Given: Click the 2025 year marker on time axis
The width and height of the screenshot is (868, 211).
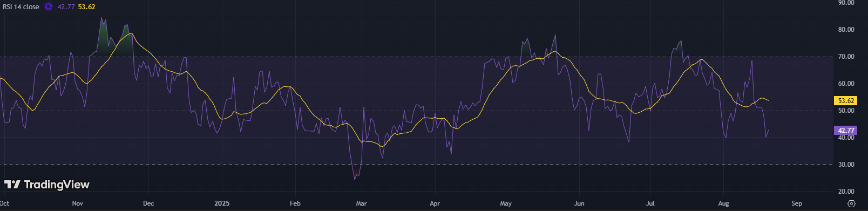Looking at the screenshot, I should click(222, 203).
